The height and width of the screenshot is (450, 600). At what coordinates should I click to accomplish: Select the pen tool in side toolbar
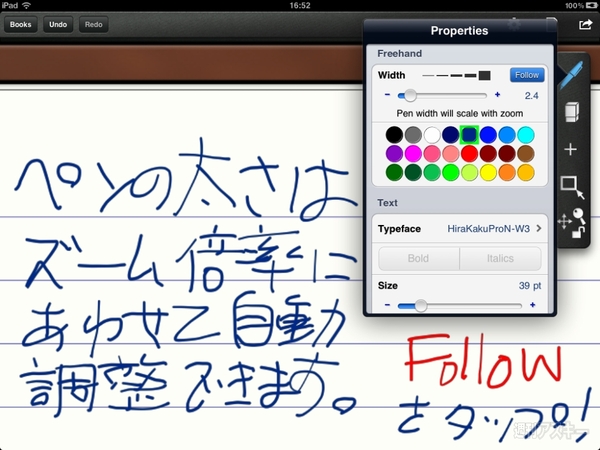572,74
